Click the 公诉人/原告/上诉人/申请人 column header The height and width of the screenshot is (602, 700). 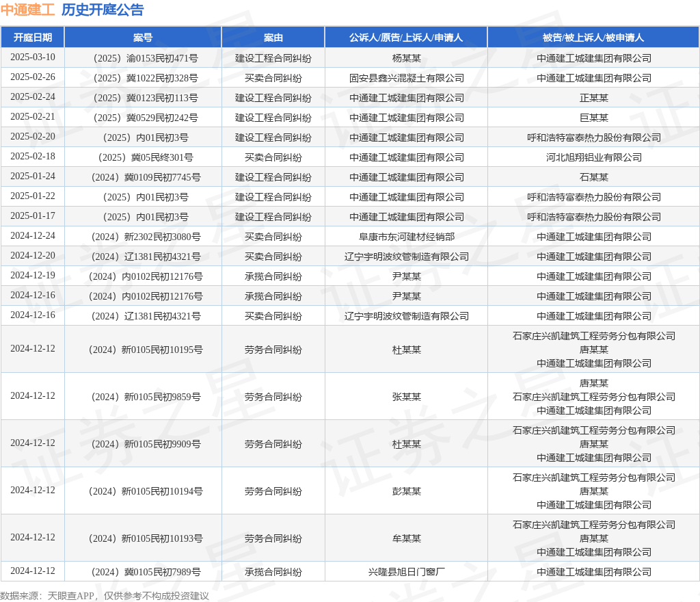pyautogui.click(x=406, y=38)
